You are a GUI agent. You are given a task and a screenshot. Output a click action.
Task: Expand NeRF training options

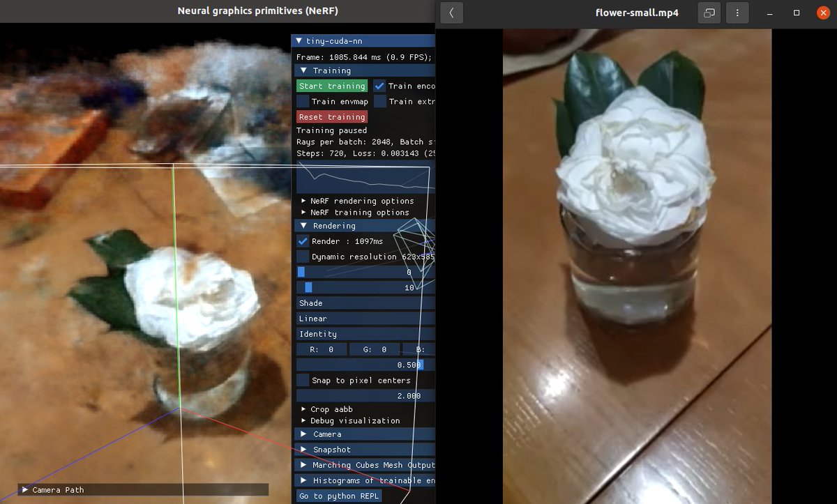pyautogui.click(x=357, y=212)
